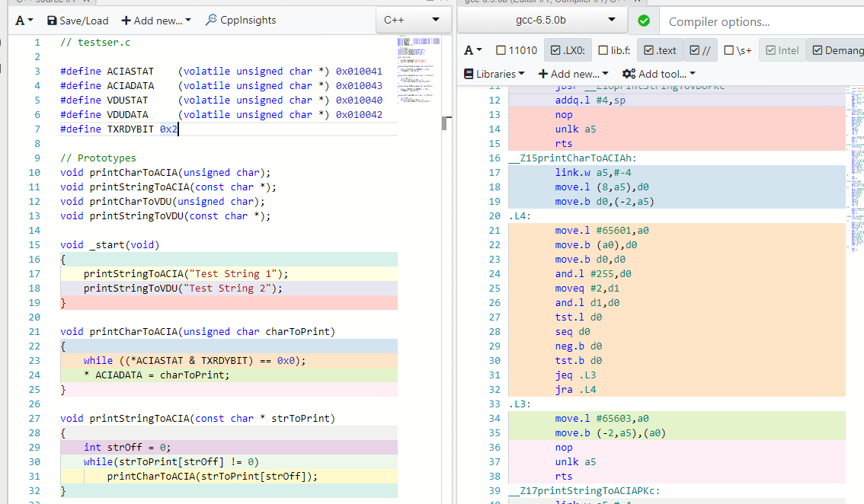Expand Add new menu in source editor
The image size is (864, 504).
point(156,21)
